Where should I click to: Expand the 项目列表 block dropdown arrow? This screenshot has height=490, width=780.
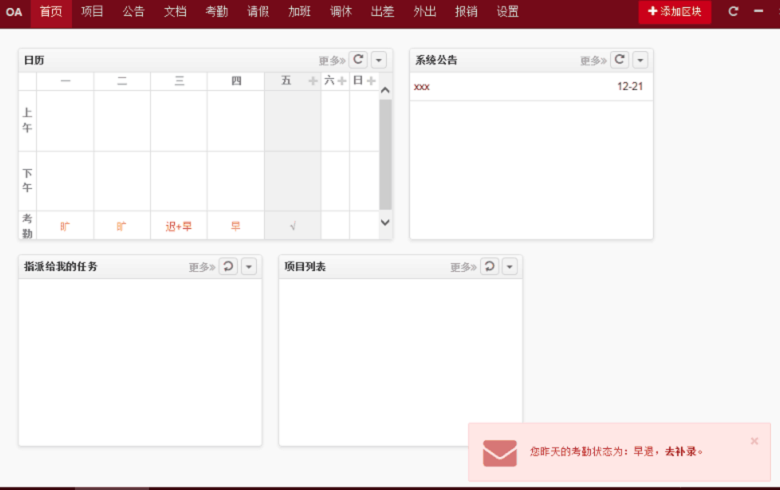pos(510,266)
